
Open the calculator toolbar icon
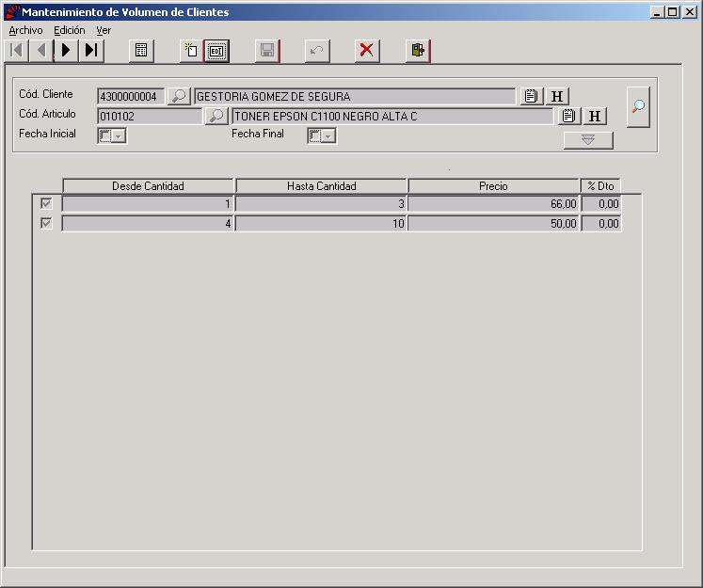141,50
